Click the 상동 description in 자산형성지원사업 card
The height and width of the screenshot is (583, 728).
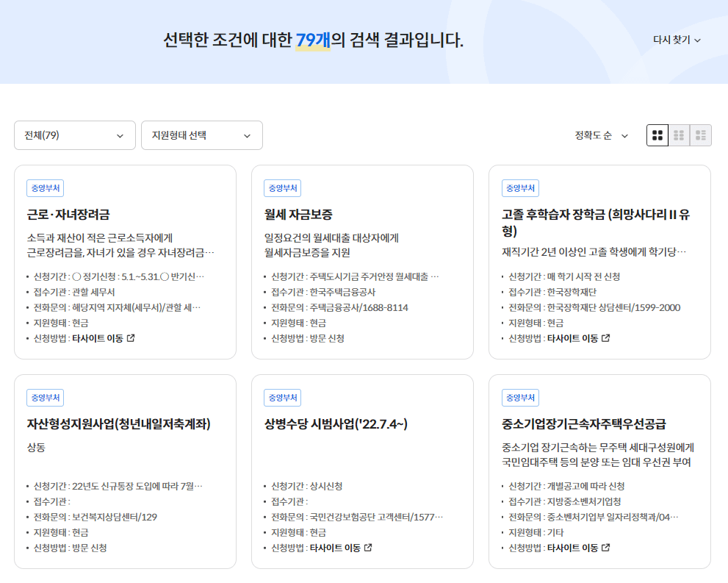tap(36, 447)
